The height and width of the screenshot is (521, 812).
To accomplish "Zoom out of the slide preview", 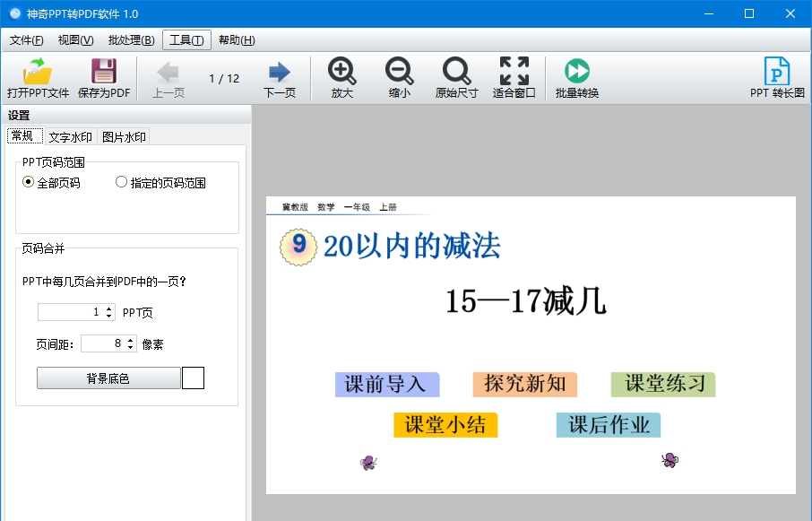I will (x=398, y=77).
